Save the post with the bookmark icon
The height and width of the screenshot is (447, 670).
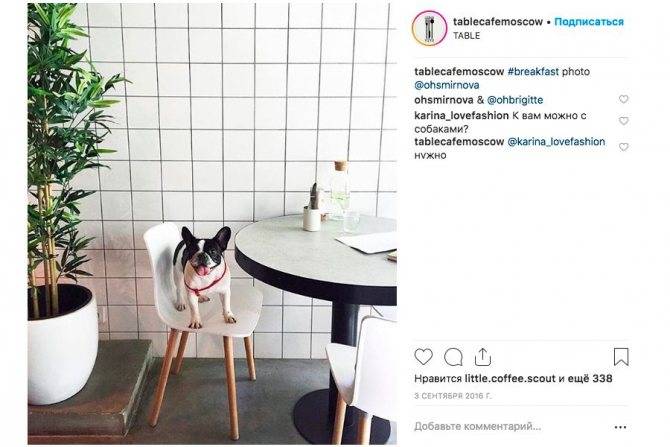pos(621,357)
